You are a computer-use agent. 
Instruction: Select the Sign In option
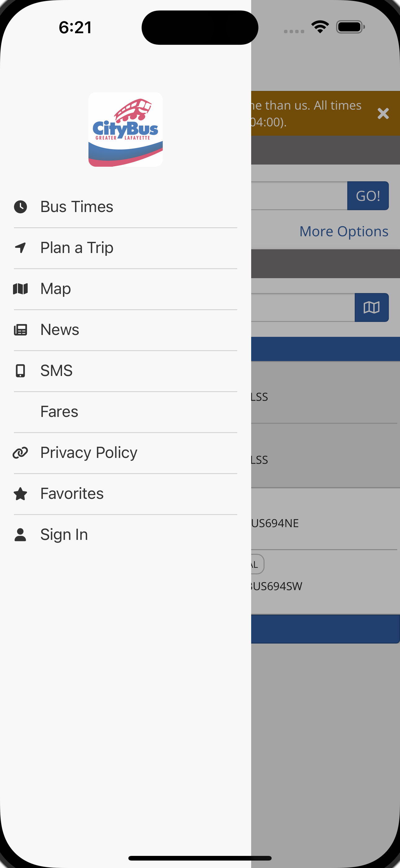(126, 535)
